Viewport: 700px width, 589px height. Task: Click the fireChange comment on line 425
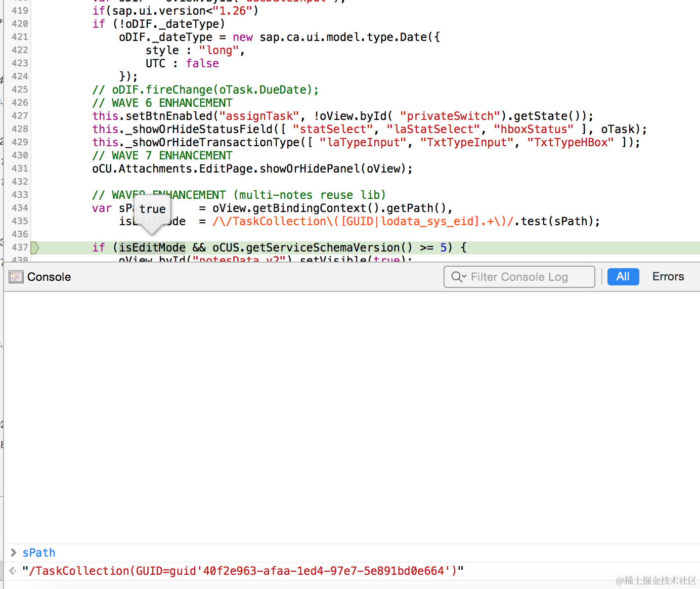tap(205, 90)
